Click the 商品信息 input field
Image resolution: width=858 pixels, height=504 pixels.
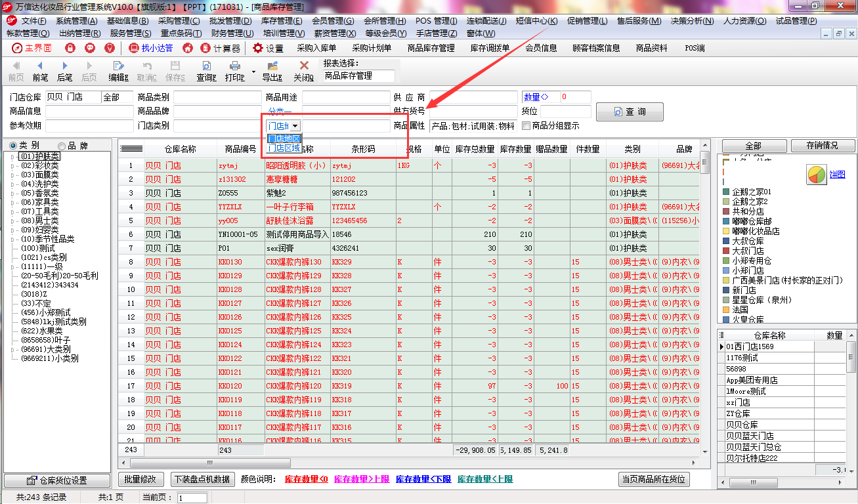(89, 112)
